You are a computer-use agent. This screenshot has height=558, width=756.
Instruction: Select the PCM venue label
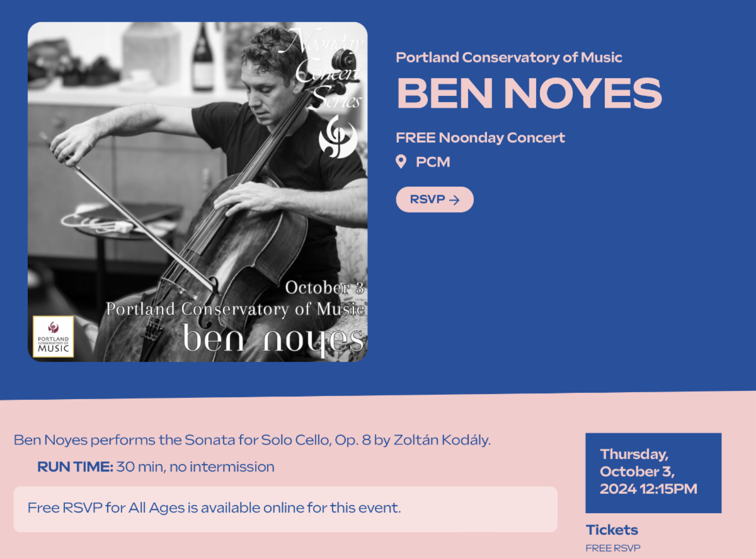(x=433, y=162)
